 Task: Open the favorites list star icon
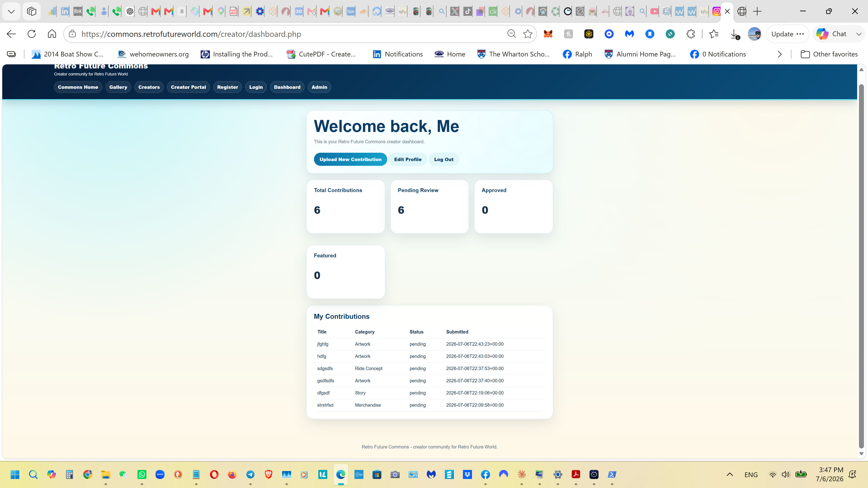(x=714, y=34)
